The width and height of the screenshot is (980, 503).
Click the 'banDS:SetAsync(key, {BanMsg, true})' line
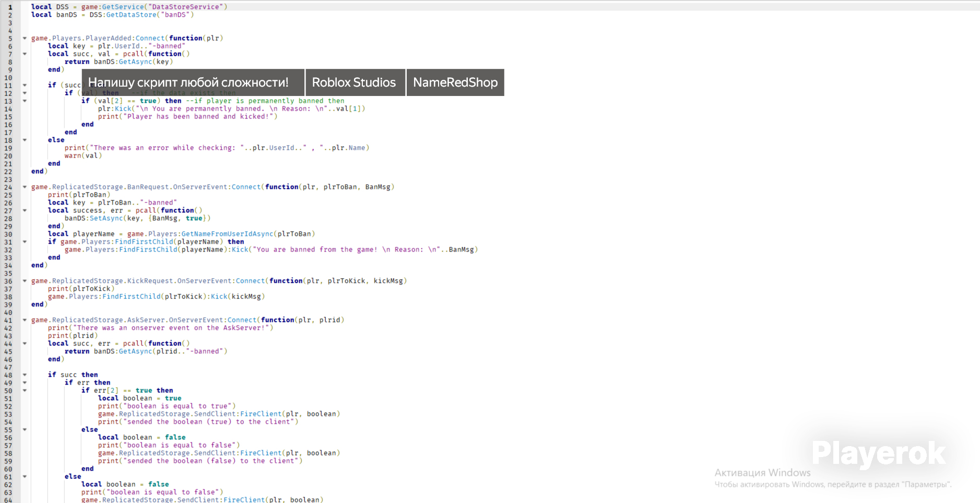137,218
